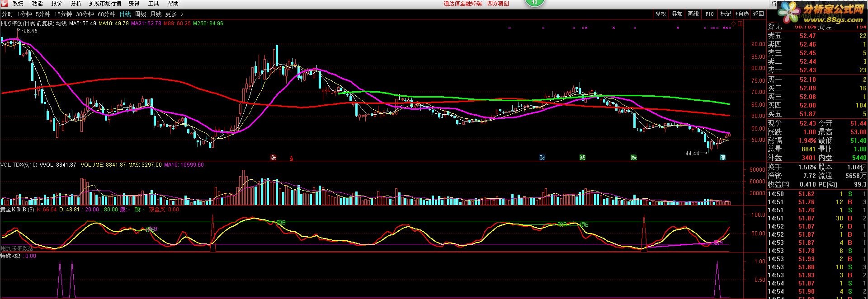868x299 pixels.
Task: Click the F10 info button
Action: [x=709, y=14]
